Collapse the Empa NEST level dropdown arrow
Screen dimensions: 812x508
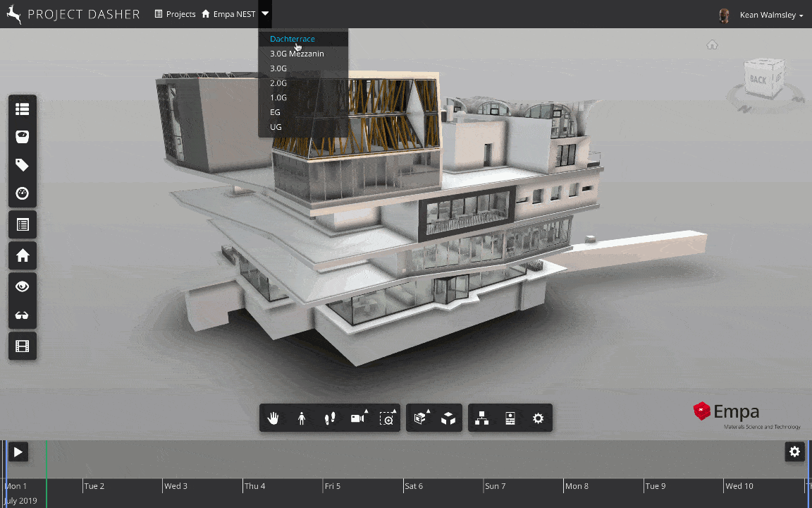point(265,14)
